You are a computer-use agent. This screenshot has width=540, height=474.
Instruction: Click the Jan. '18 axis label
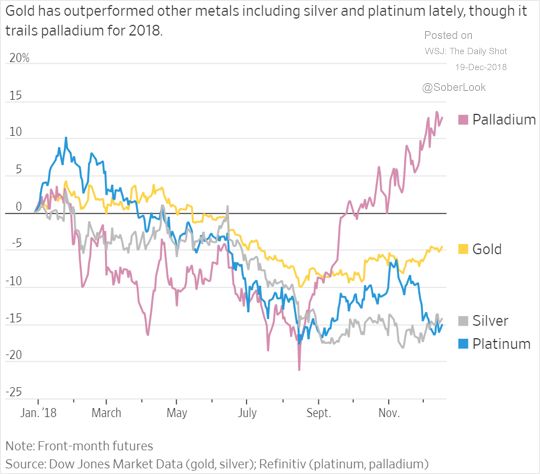click(x=38, y=413)
